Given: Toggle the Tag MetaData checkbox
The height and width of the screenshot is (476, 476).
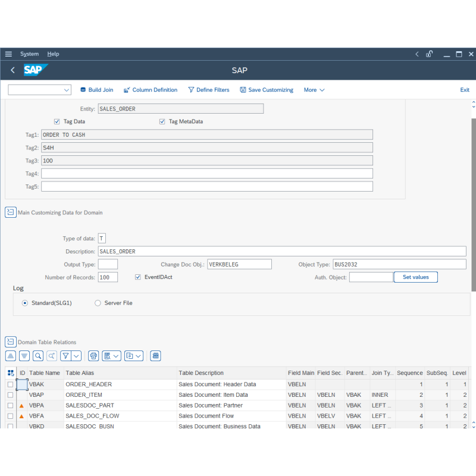Looking at the screenshot, I should click(162, 121).
